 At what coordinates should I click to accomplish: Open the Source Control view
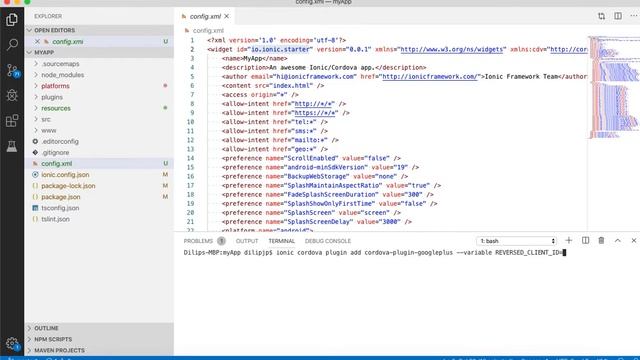12,70
